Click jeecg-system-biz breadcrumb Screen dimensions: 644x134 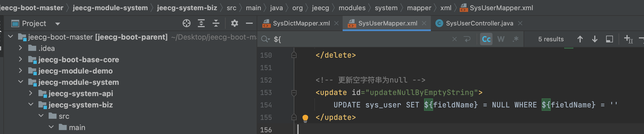pos(187,8)
